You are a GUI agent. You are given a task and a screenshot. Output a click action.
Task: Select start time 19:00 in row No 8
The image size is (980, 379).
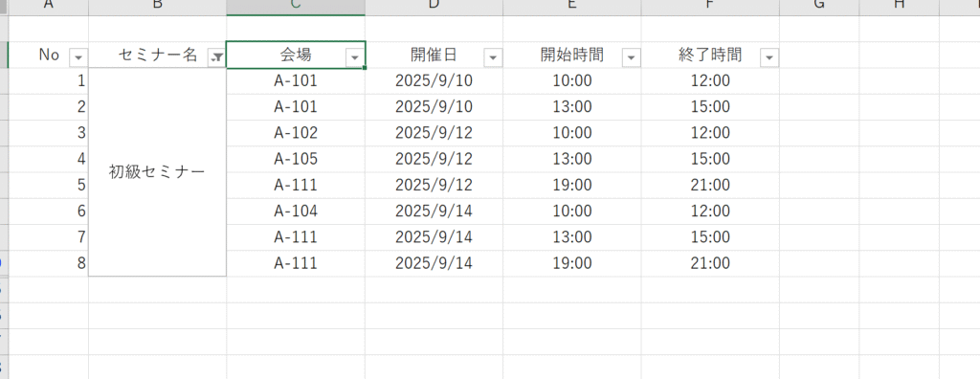572,263
